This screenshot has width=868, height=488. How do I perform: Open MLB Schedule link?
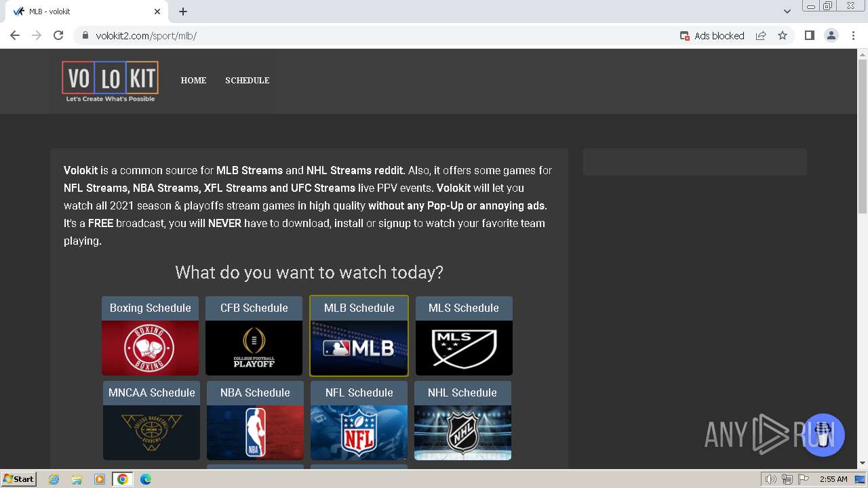point(359,308)
